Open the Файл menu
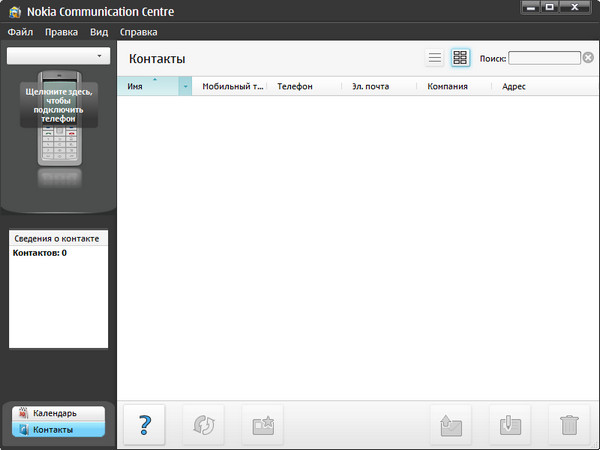This screenshot has width=600, height=450. pos(20,32)
